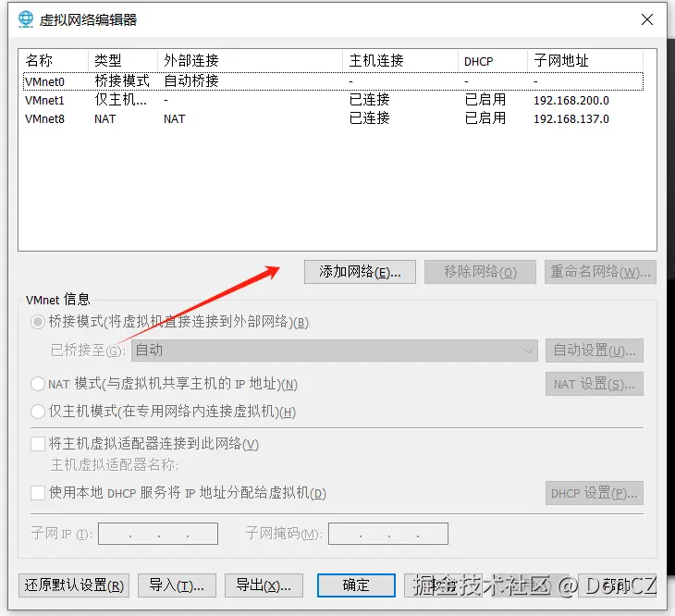Click 已启用 DHCP cell of VMnet8
The width and height of the screenshot is (675, 616).
tap(485, 118)
